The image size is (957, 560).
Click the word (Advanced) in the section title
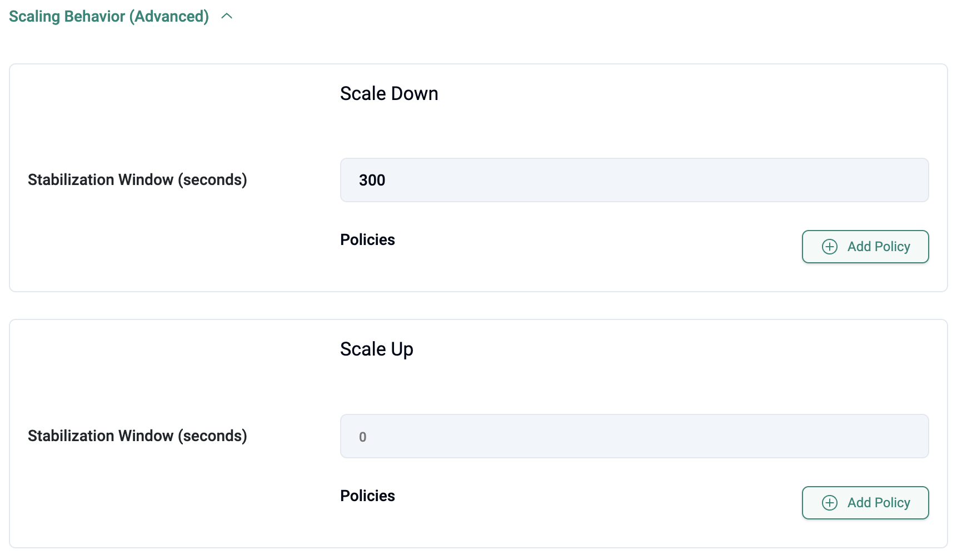click(169, 17)
